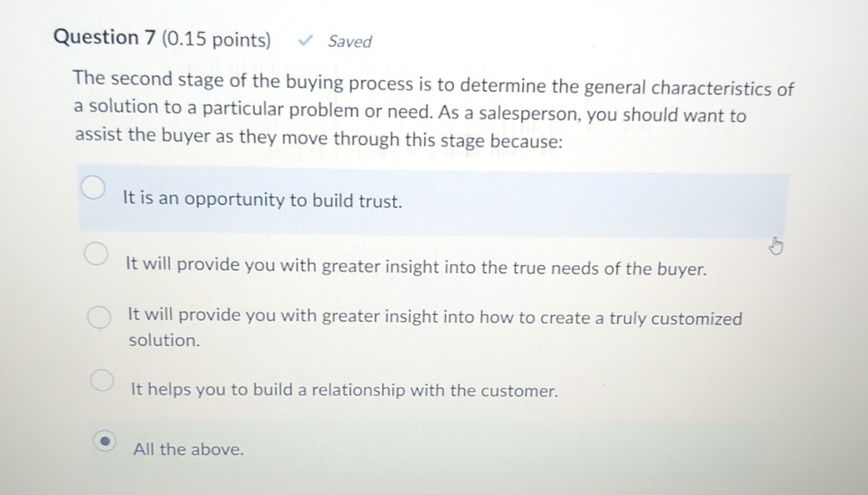The height and width of the screenshot is (495, 868).
Task: Select the 'It is an opportunity to build trust' option
Action: pos(94,188)
